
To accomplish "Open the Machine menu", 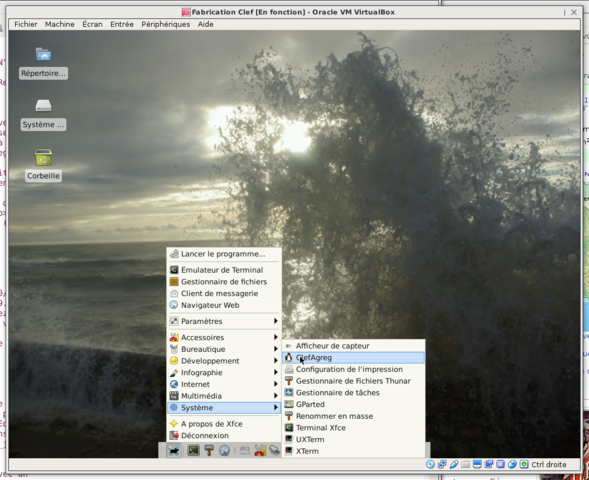I will [59, 24].
